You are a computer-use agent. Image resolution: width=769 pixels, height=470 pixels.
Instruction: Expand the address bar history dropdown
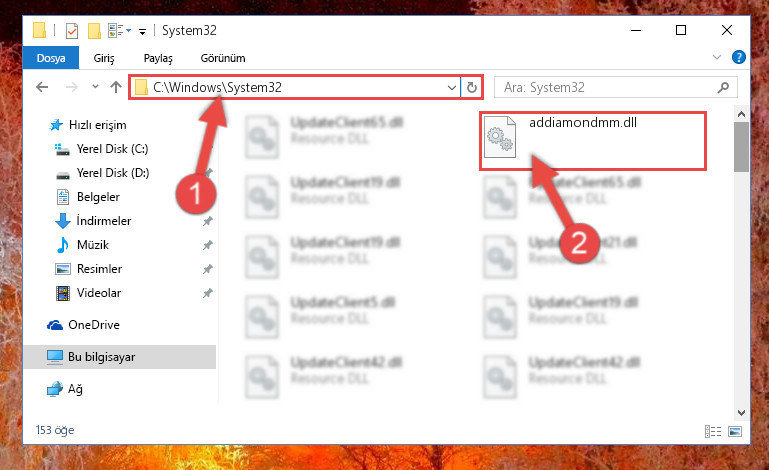click(452, 87)
